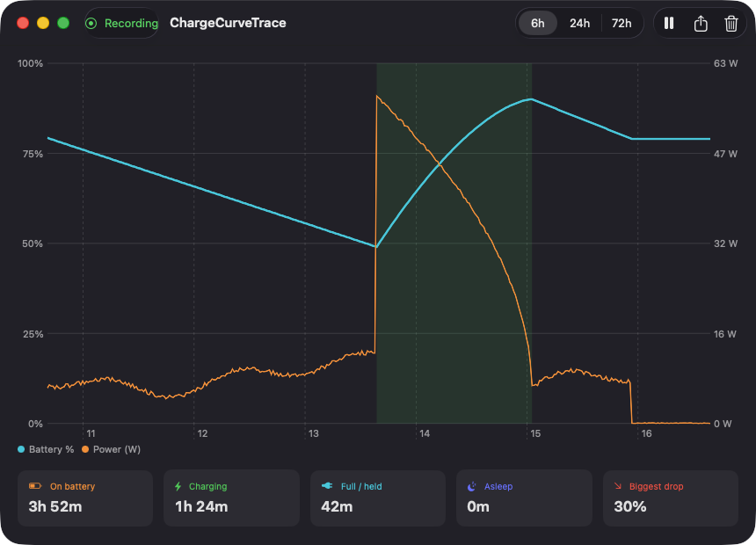
Task: Click the 63 W axis label
Action: point(725,63)
